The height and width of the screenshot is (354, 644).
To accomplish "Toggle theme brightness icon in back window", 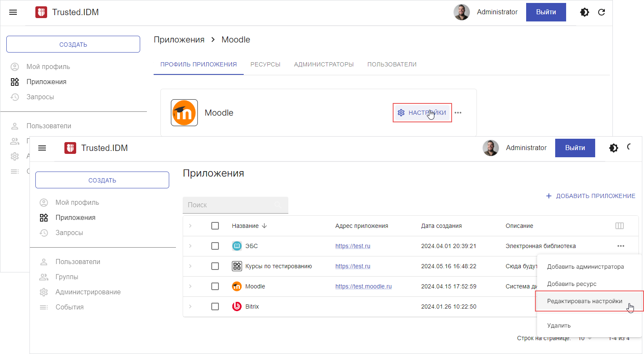I will coord(585,12).
